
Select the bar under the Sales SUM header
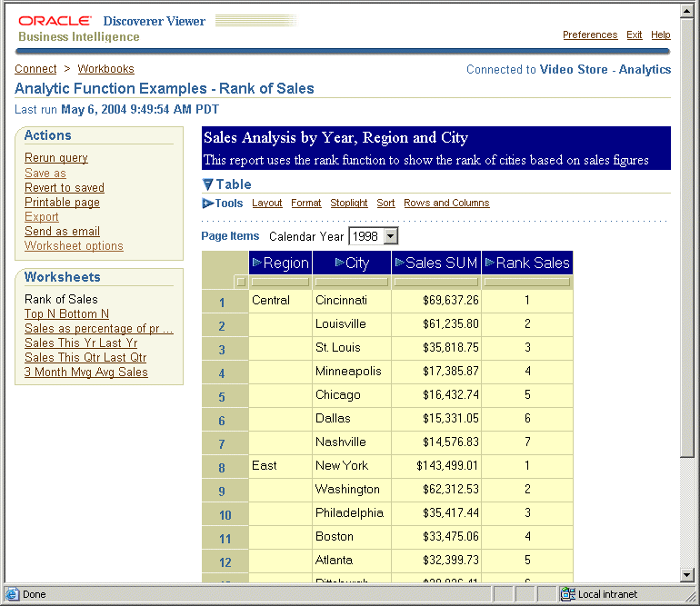pyautogui.click(x=436, y=282)
